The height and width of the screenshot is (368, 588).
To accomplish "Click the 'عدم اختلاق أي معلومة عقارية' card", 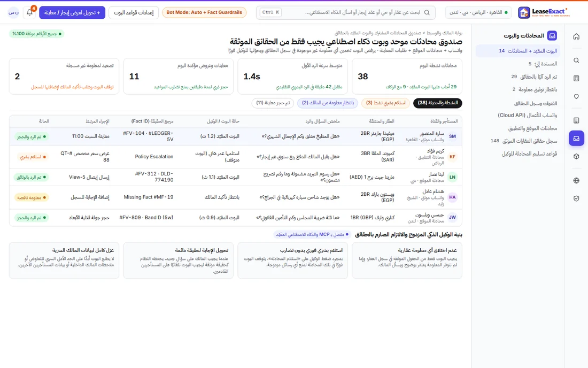I will (x=407, y=260).
